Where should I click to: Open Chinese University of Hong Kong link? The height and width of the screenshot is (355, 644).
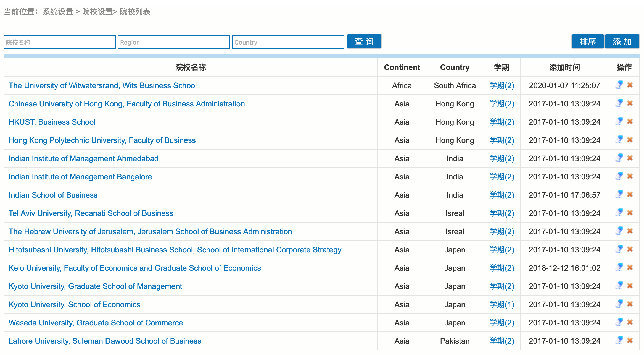click(126, 104)
